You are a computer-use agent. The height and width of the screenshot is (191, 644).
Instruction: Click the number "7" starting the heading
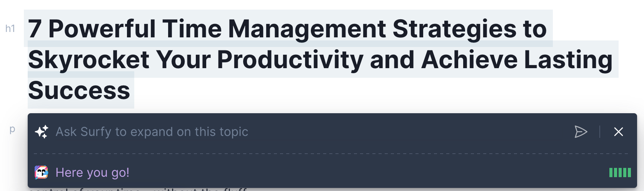point(35,29)
